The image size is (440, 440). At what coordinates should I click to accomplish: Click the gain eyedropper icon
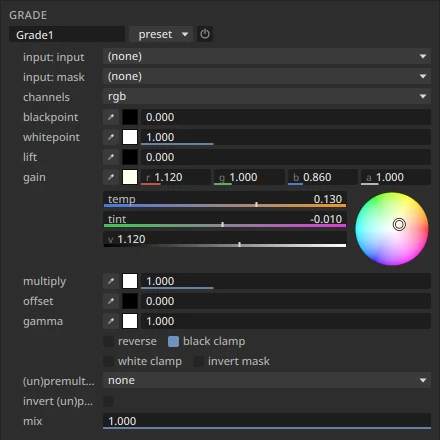click(x=111, y=177)
